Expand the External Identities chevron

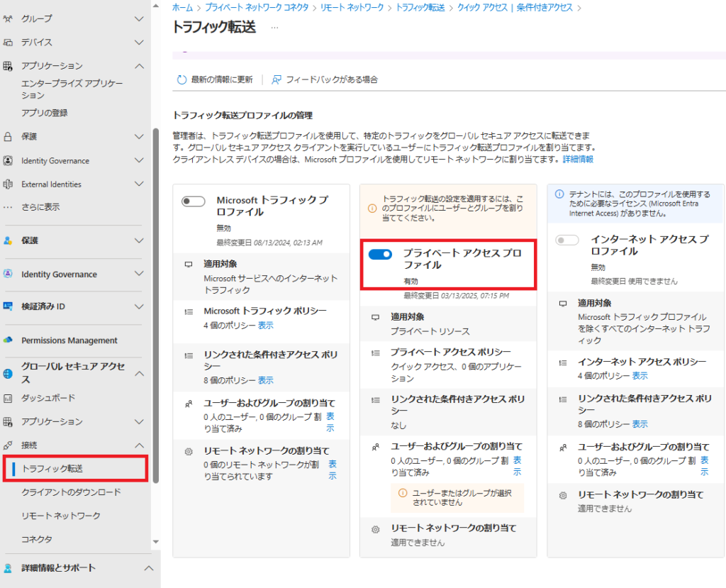pos(139,184)
